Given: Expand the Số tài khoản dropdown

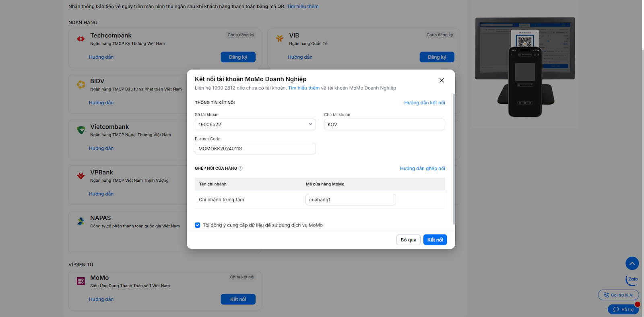Looking at the screenshot, I should [310, 124].
